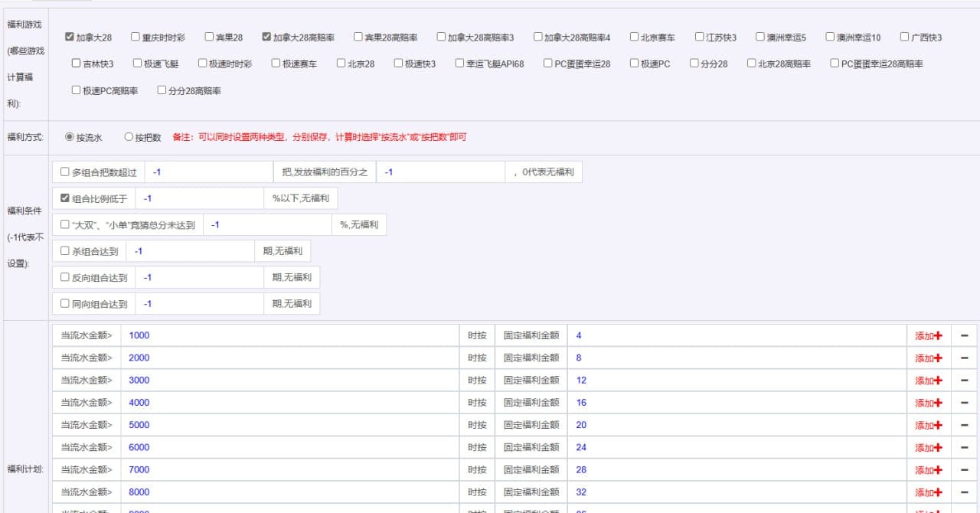Edit the 反向组合达到 period field
Viewport: 980px width, 513px height.
[200, 277]
